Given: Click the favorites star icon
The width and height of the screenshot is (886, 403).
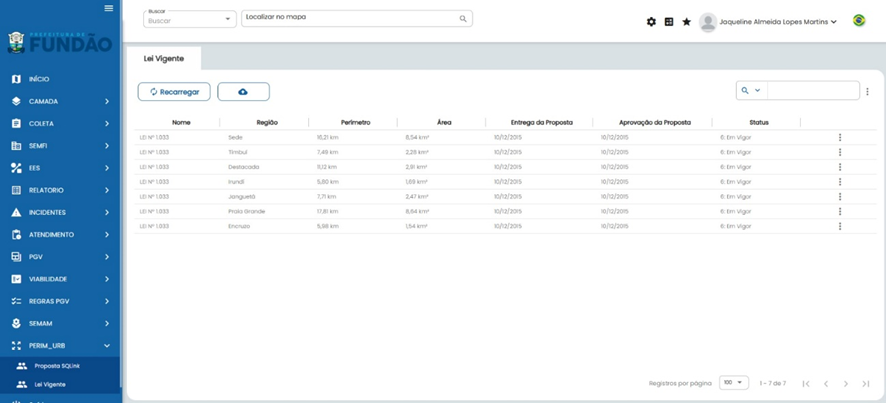Looking at the screenshot, I should [686, 22].
